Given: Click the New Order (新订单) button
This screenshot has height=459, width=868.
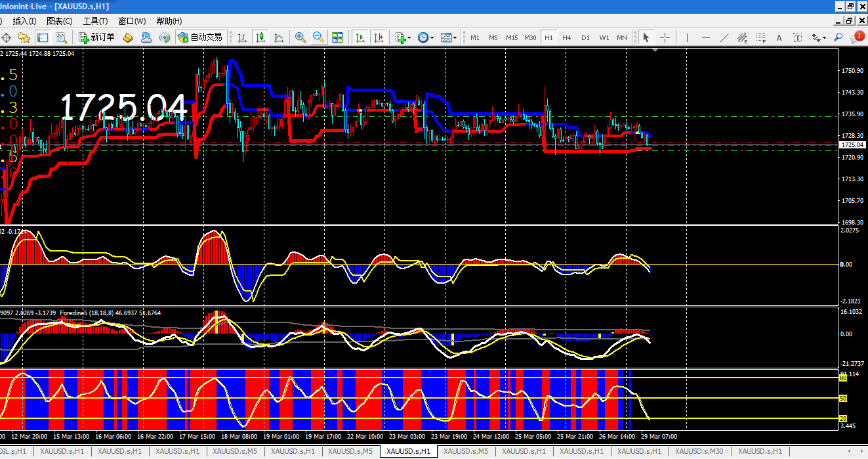Looking at the screenshot, I should [x=96, y=37].
